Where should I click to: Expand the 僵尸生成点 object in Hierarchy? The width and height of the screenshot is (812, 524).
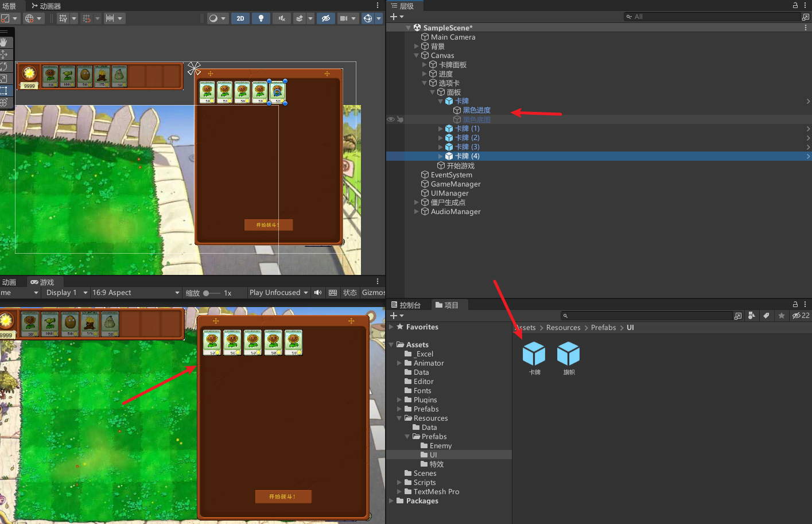pos(417,203)
